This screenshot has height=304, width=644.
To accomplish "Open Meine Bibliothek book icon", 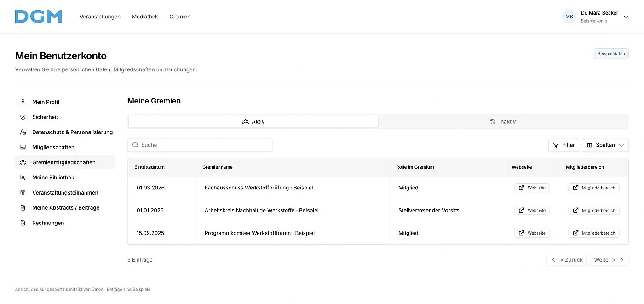I will 23,178.
